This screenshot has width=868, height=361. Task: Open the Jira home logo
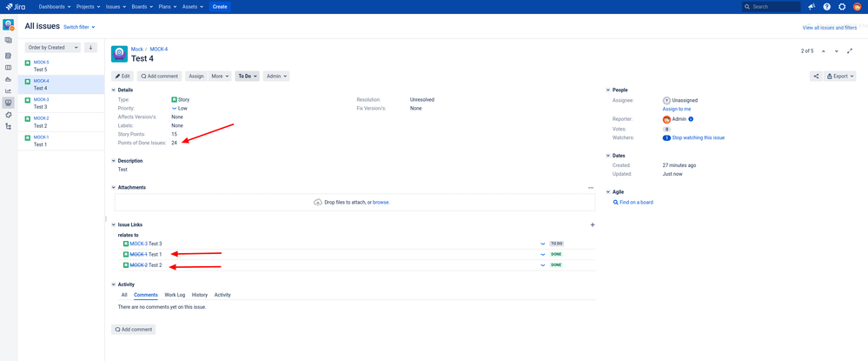16,7
